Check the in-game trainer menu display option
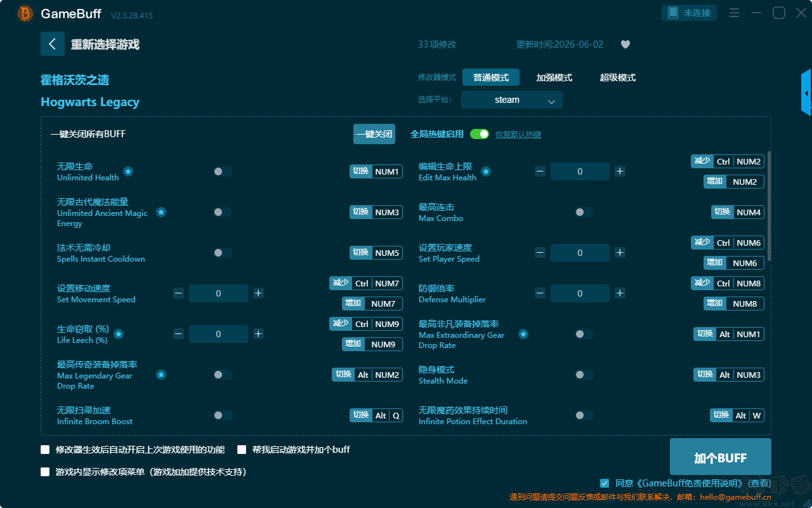Viewport: 812px width, 508px height. (45, 472)
